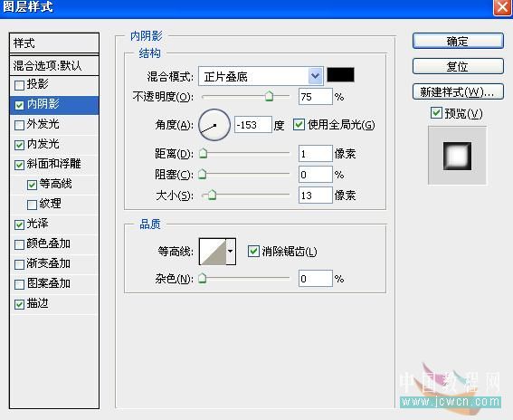Select the 样式 header in styles list

pos(54,43)
